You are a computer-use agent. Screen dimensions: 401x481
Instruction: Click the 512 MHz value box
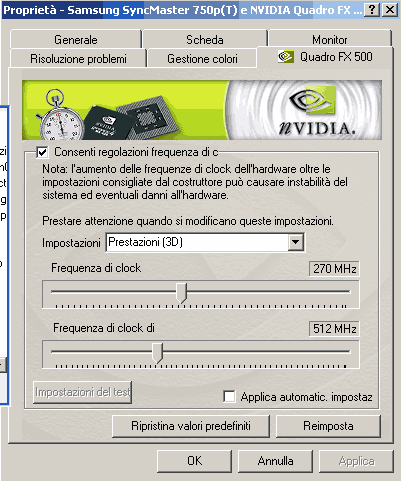[334, 329]
